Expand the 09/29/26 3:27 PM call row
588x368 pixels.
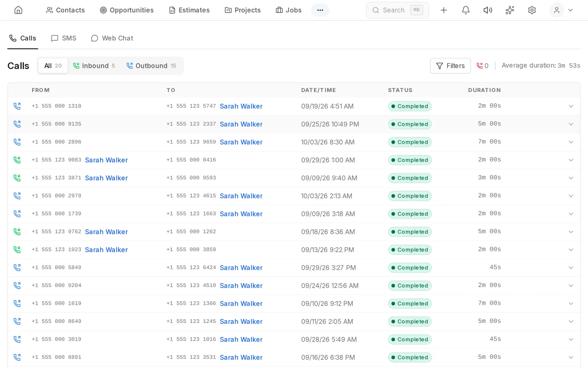tap(571, 268)
